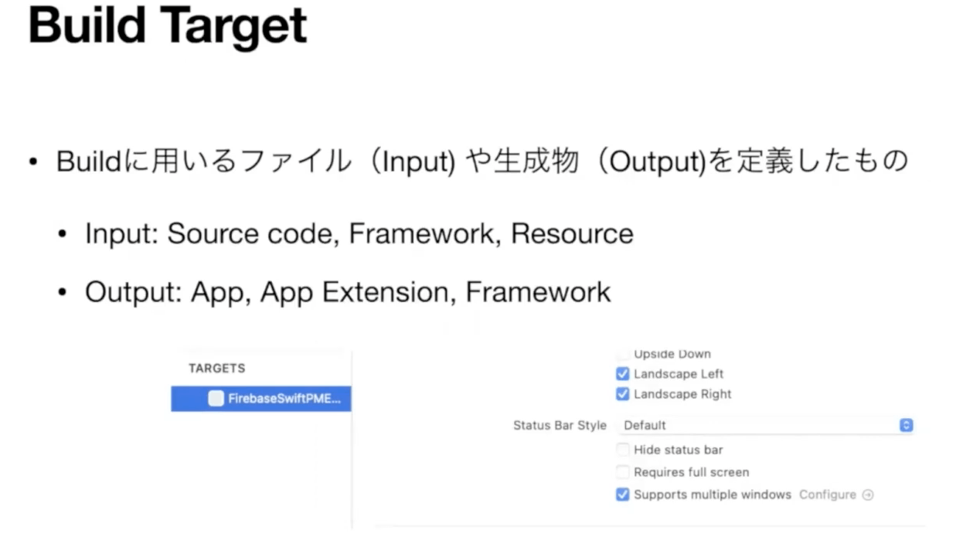Image resolution: width=980 pixels, height=537 pixels.
Task: Check the Upside Down orientation checkbox
Action: pos(623,354)
